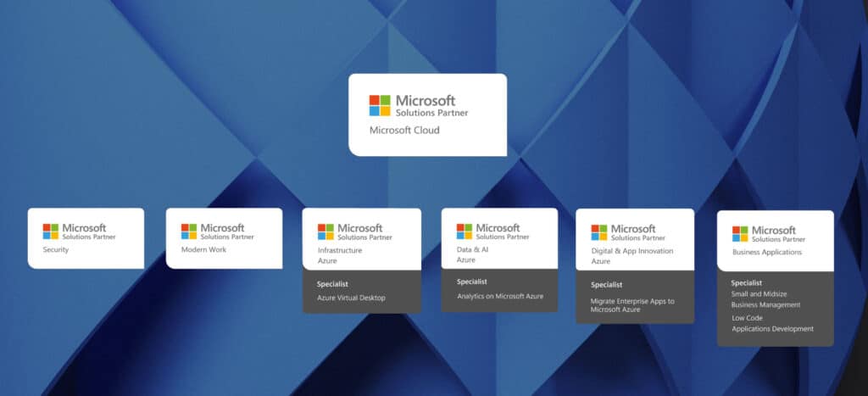Click 'Azure Virtual Desktop' specialist text
Image resolution: width=868 pixels, height=396 pixels.
point(351,298)
